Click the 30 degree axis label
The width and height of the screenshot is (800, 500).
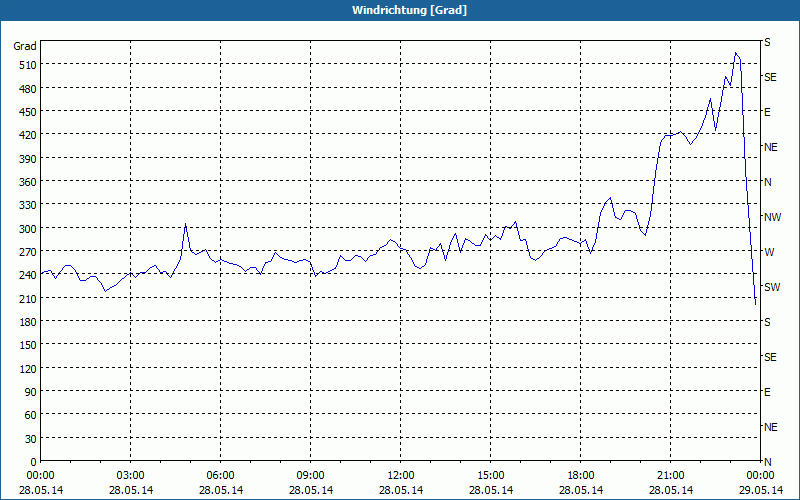tap(31, 439)
